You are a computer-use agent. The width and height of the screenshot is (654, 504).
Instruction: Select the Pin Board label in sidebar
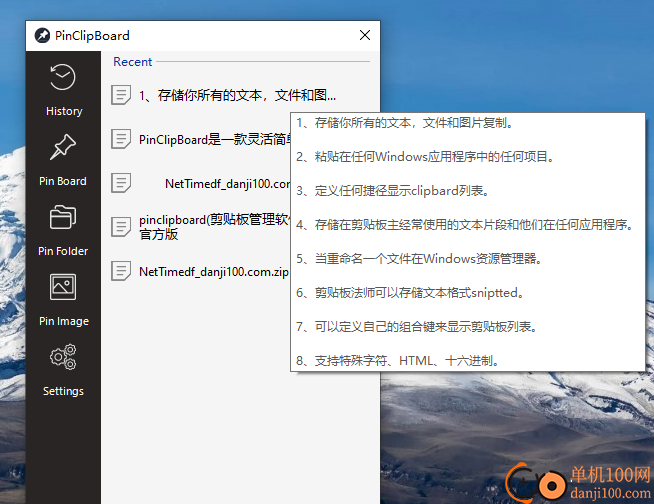[63, 181]
